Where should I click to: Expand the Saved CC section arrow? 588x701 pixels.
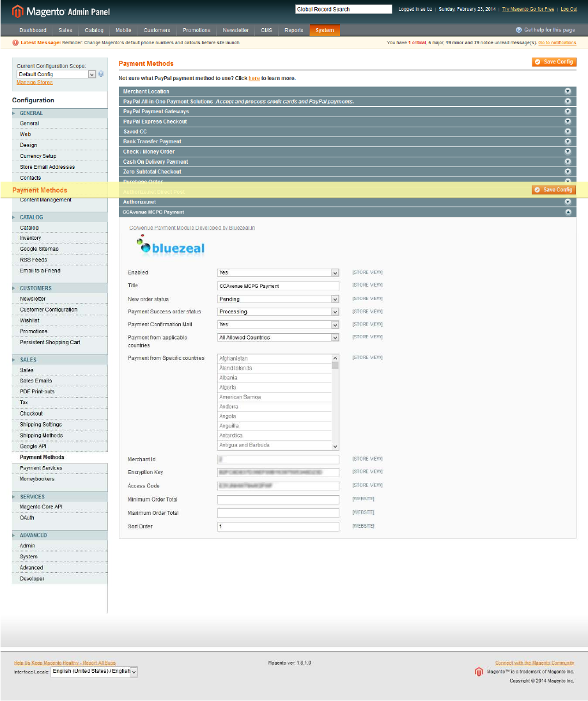(568, 132)
